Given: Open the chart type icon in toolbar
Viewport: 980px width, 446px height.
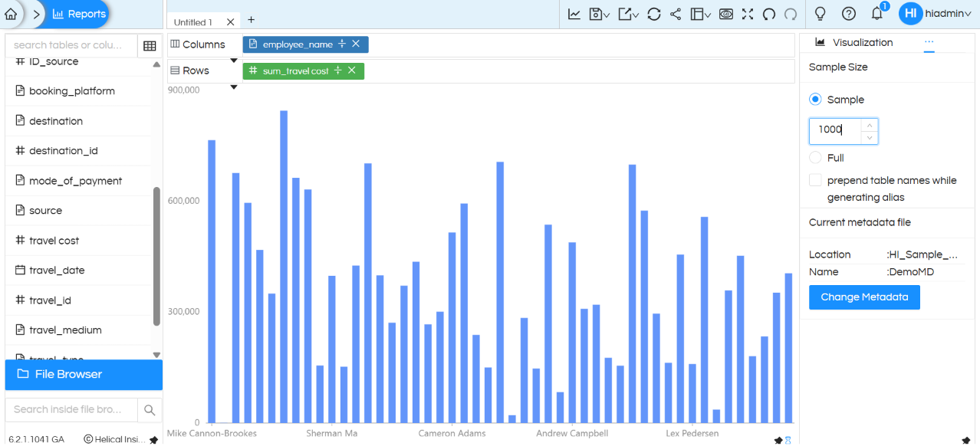Looking at the screenshot, I should (574, 14).
